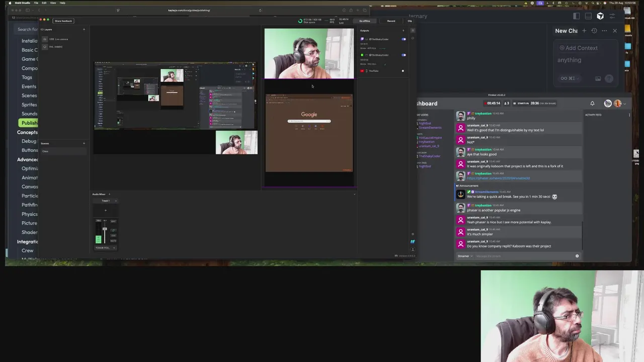The height and width of the screenshot is (362, 644).
Task: Open Meld Studio app menu
Action: tap(22, 3)
